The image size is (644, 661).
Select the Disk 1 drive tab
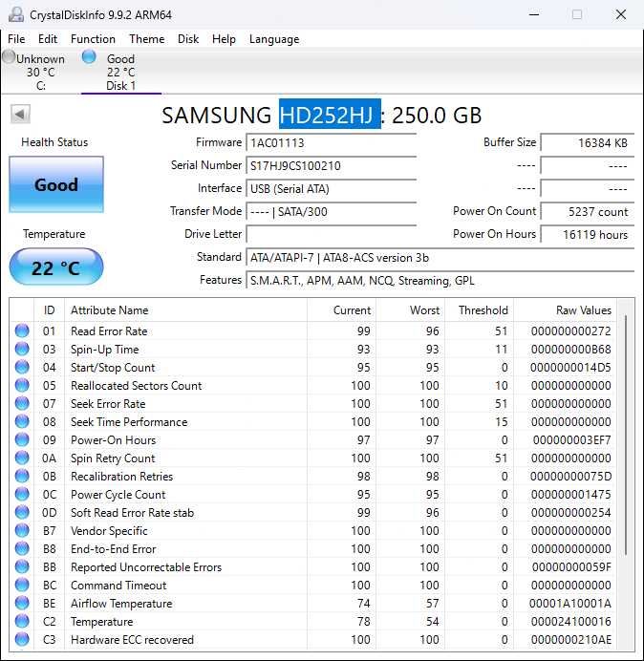click(x=121, y=72)
